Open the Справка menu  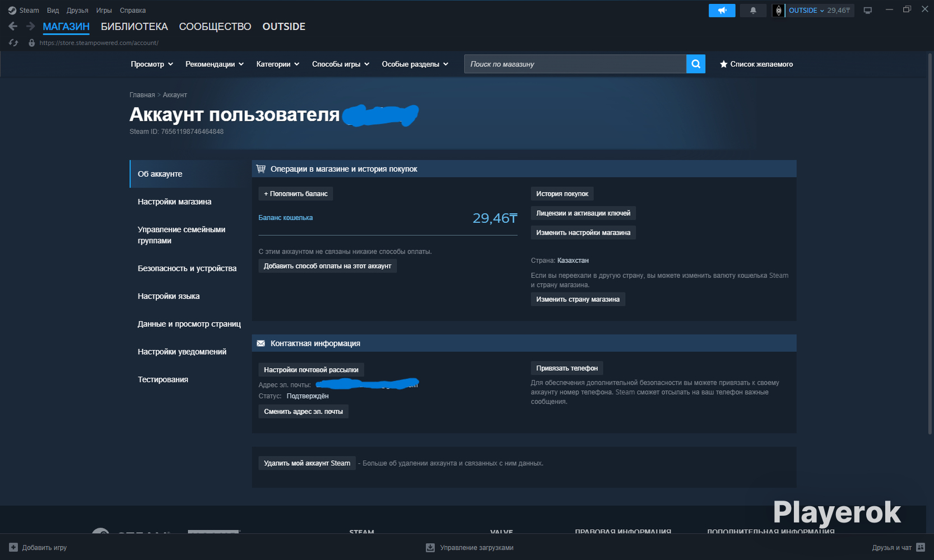(x=133, y=10)
